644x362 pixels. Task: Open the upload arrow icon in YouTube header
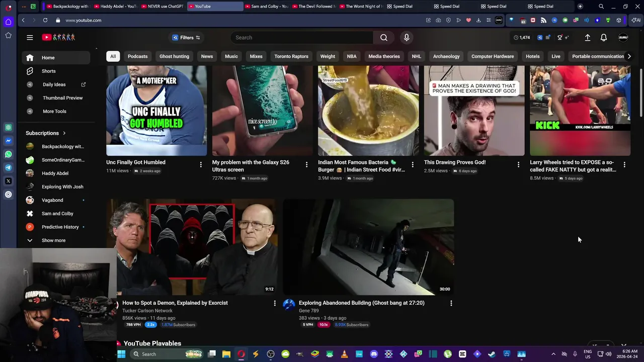coord(587,37)
